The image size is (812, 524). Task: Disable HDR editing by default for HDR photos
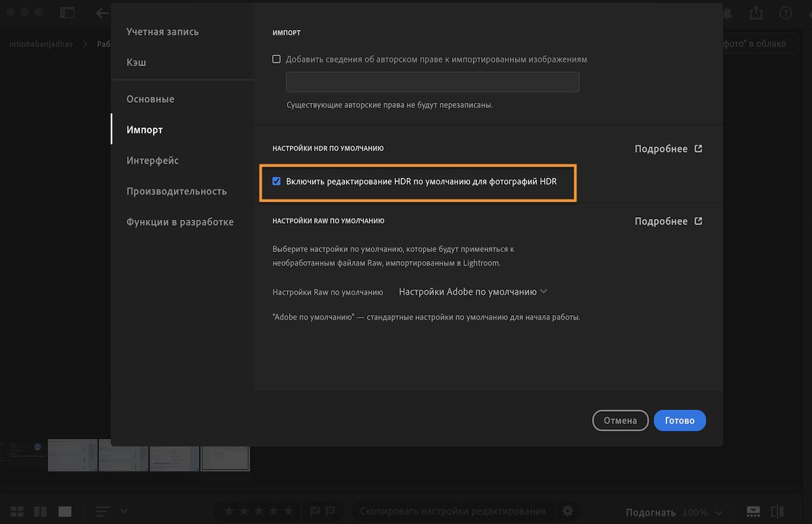pyautogui.click(x=276, y=181)
